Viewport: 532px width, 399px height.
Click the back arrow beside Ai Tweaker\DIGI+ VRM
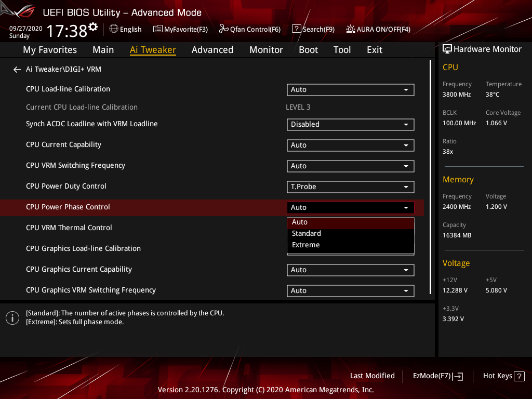pyautogui.click(x=17, y=69)
